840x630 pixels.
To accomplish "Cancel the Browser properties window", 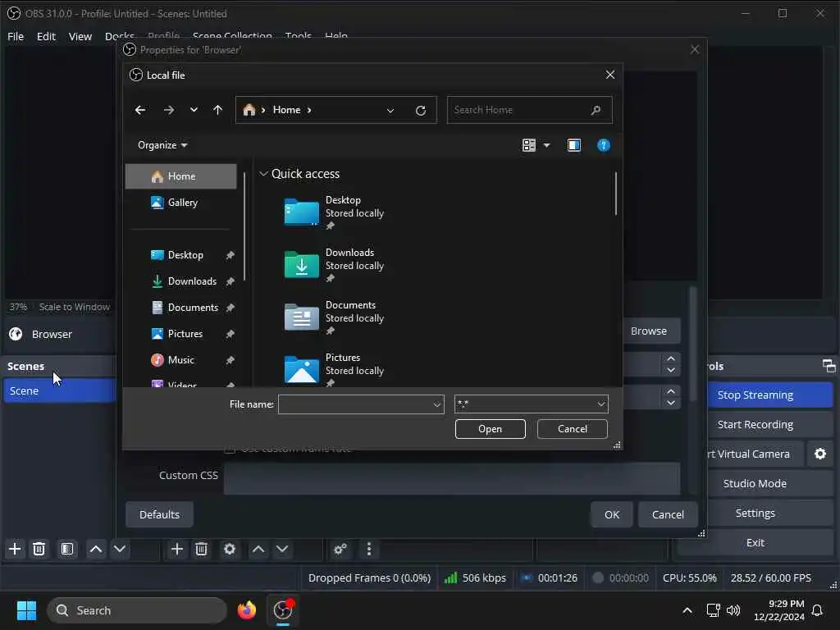I will (668, 514).
